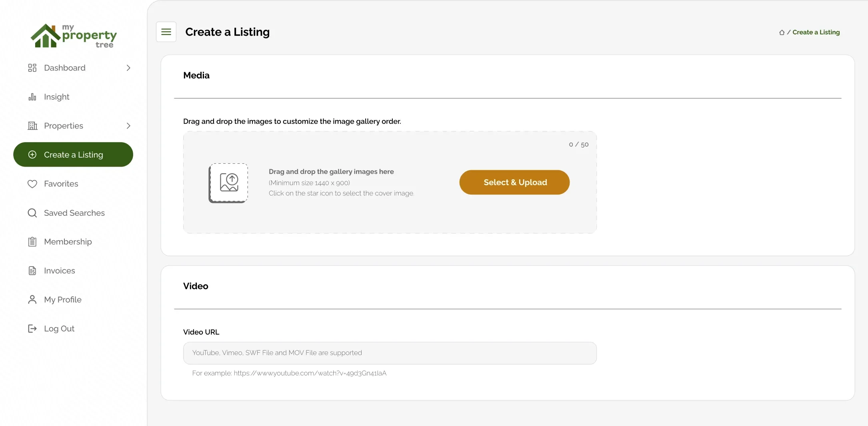Expand the Properties submenu chevron
Screen dimensions: 868x426
(x=128, y=126)
